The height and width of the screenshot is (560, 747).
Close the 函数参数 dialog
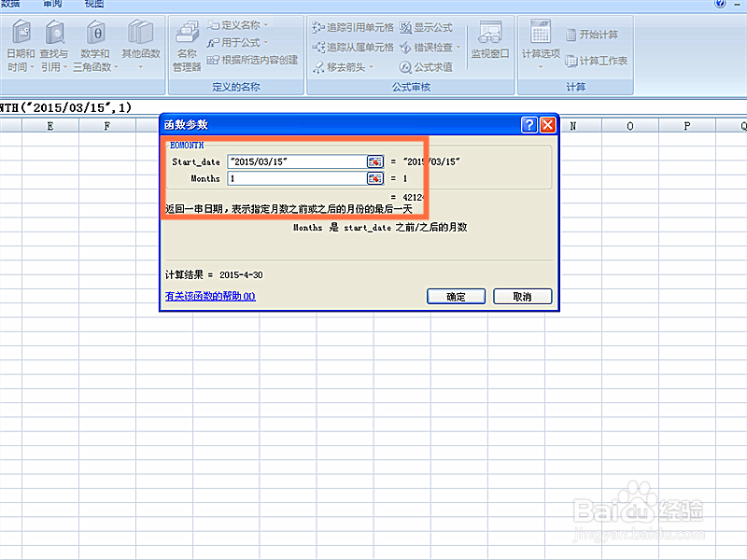click(548, 125)
